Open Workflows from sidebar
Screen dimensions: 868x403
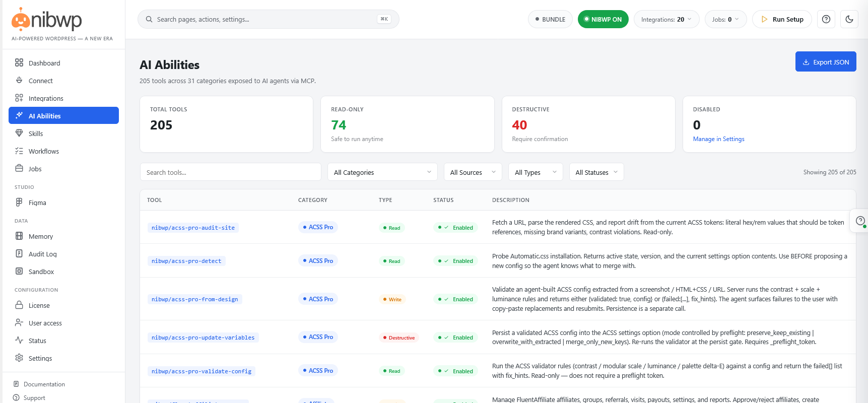tap(63, 151)
